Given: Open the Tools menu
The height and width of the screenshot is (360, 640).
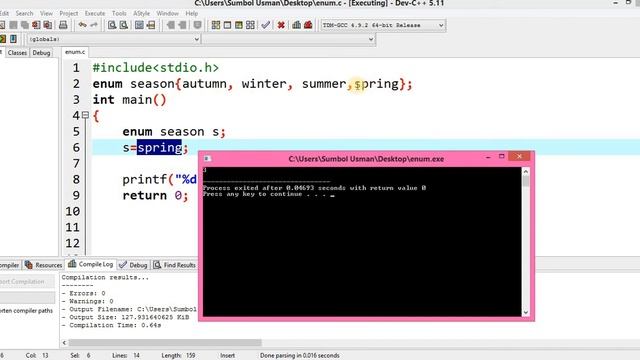Looking at the screenshot, I should click(x=119, y=13).
